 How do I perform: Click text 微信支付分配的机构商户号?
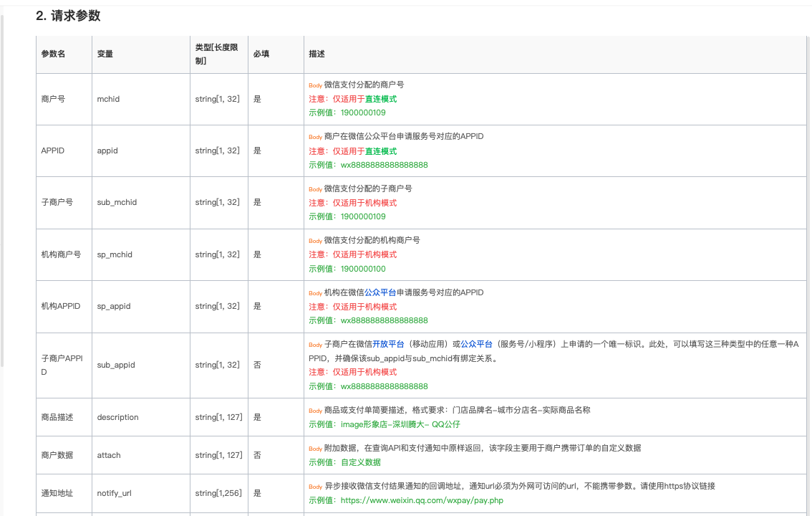click(x=372, y=240)
